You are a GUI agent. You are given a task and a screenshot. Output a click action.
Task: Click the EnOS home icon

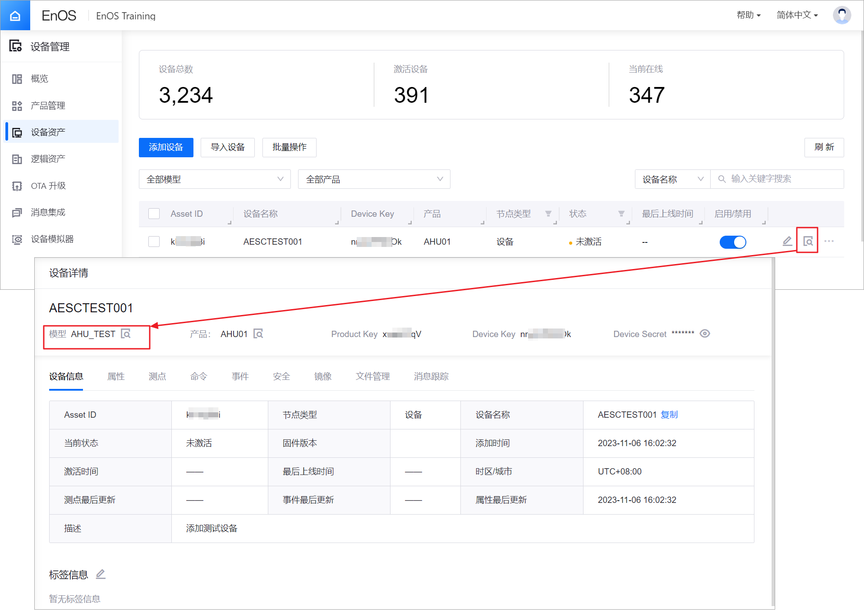pos(15,15)
